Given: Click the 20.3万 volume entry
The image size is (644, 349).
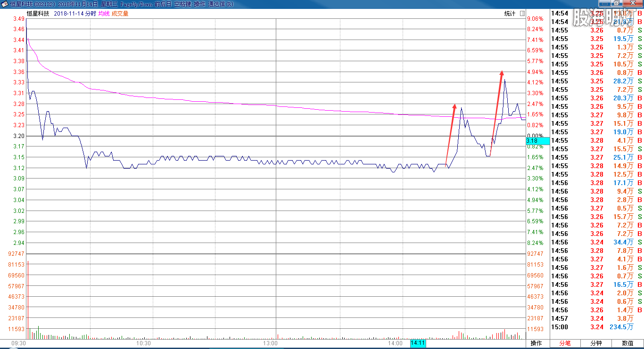Looking at the screenshot, I should point(623,98).
